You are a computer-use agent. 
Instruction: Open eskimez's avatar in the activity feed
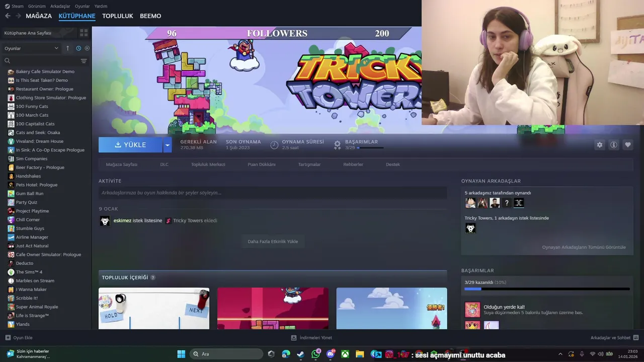coord(105,221)
